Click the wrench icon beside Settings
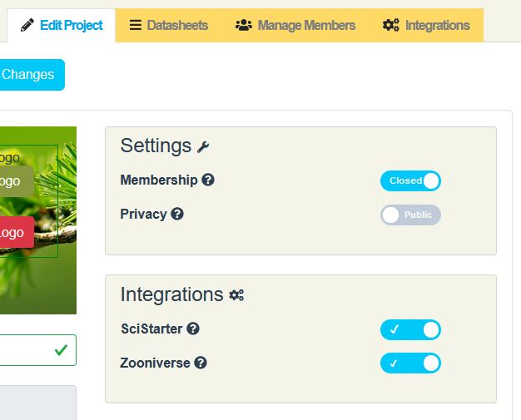Image resolution: width=521 pixels, height=420 pixels. (x=203, y=147)
